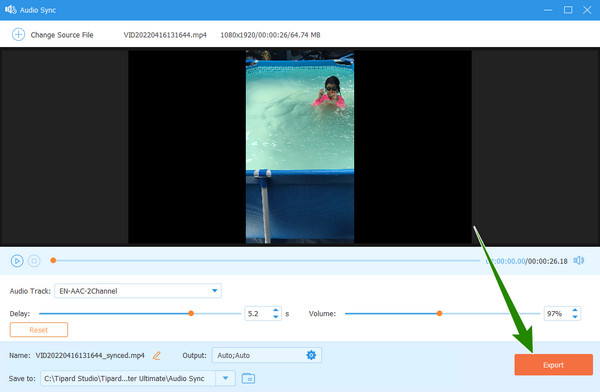Click the Volume slider handle

(439, 313)
